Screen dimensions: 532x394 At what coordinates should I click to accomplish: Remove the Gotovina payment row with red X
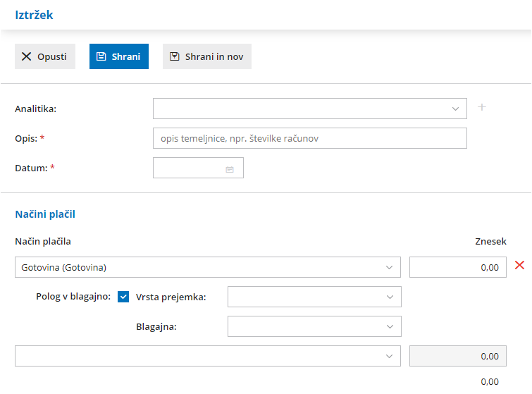point(519,265)
